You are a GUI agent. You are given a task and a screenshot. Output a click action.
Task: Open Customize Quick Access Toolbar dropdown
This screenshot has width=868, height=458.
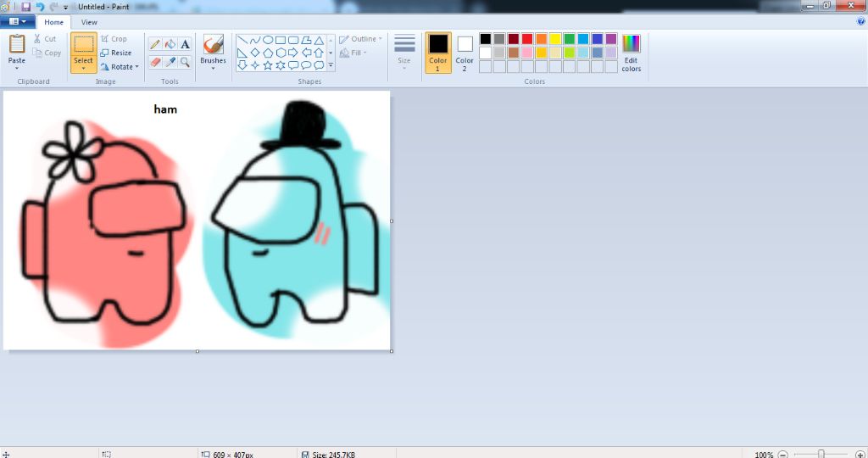(x=66, y=7)
